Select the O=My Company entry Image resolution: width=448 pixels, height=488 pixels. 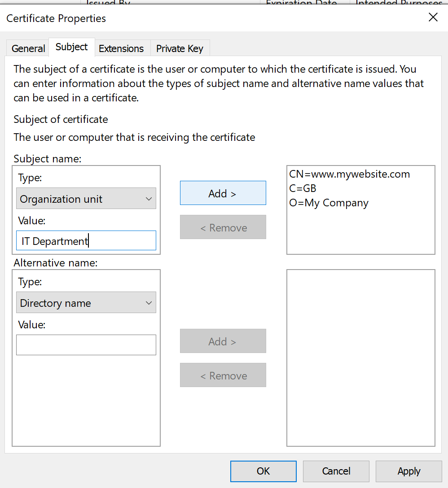click(329, 203)
